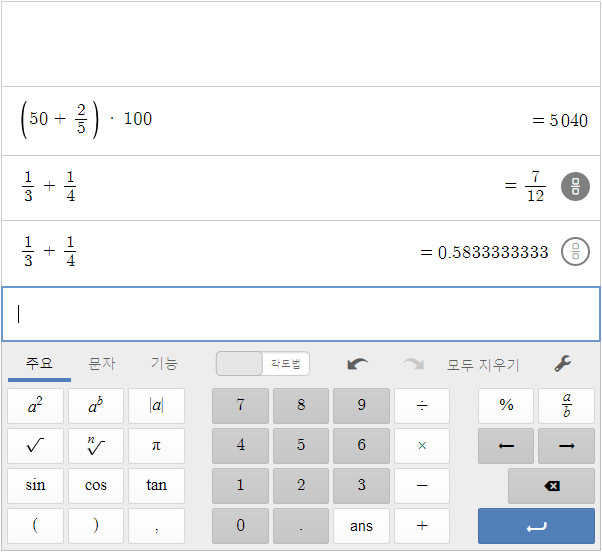Screen dimensions: 602x552
Task: Select the 1/3 + 1/4 expression with decimal result
Action: (x=49, y=252)
